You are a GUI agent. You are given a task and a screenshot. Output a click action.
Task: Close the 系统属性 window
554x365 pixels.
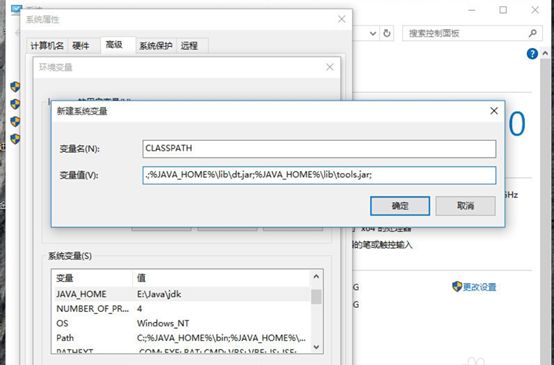[341, 19]
